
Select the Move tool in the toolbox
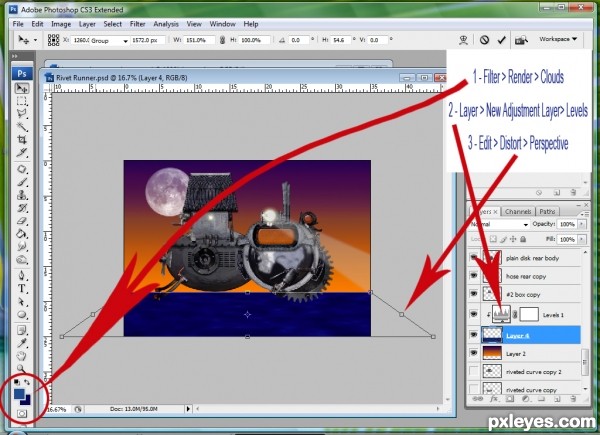click(22, 88)
